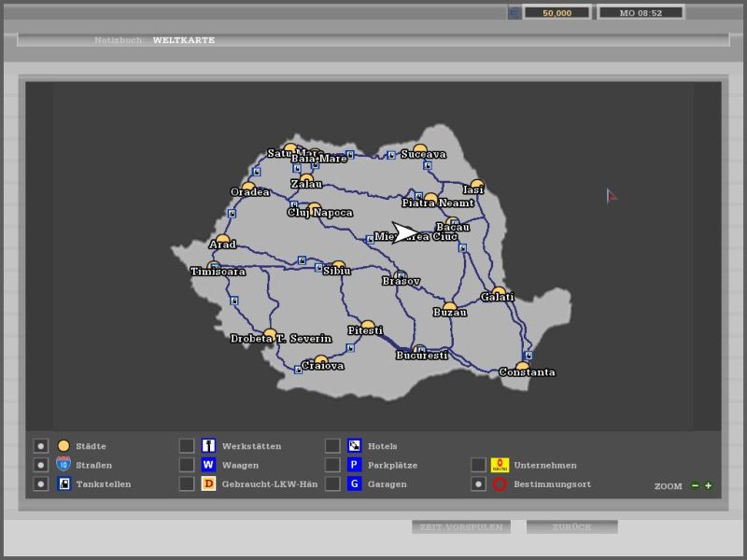The width and height of the screenshot is (747, 560).
Task: Toggle the Tankstellen checkbox off
Action: pos(41,483)
